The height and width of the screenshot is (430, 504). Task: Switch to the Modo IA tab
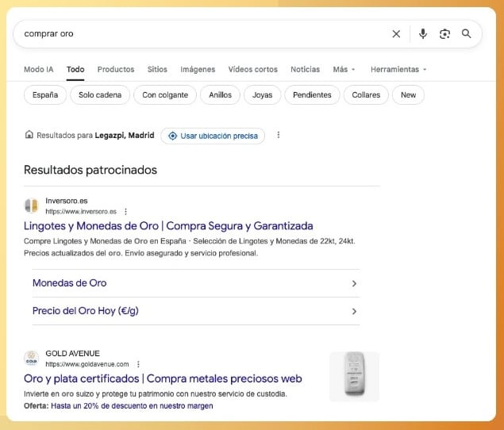coord(39,69)
